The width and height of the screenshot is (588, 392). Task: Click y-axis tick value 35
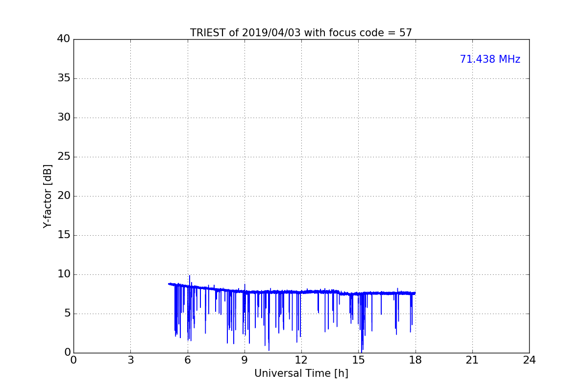tap(64, 78)
